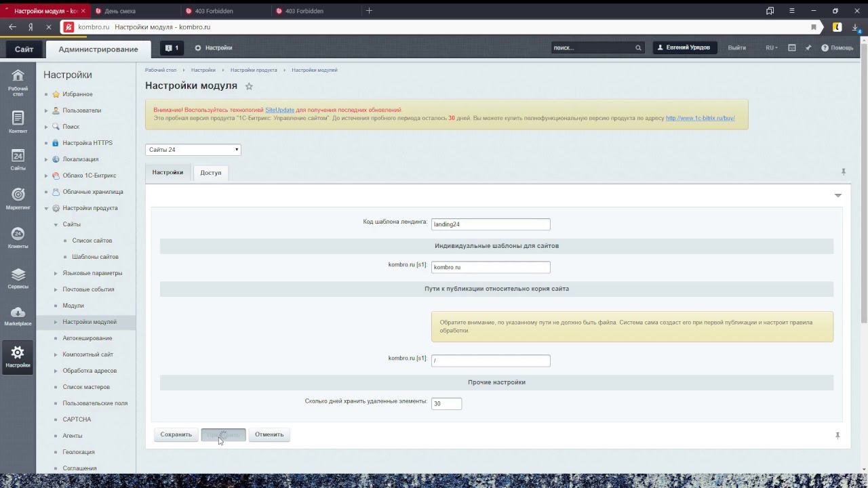Click the pin icon beside the Отменить row
This screenshot has width=868, height=488.
(x=837, y=435)
